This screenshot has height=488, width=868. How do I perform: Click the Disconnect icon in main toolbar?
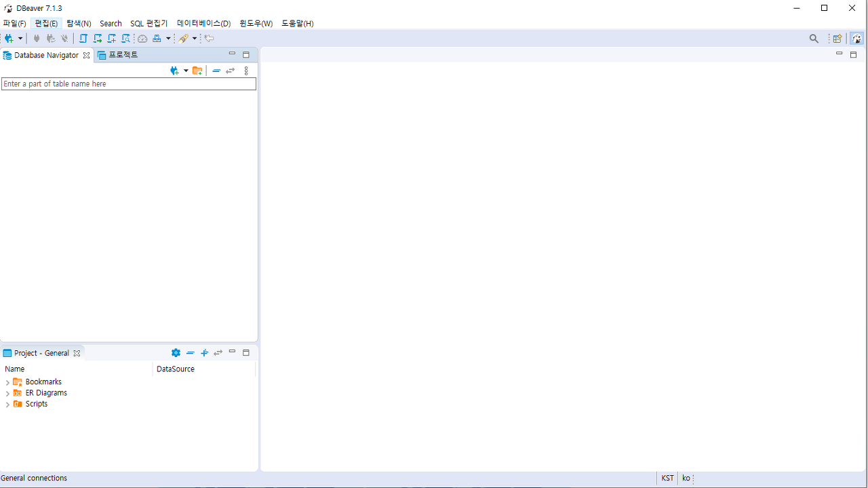[64, 39]
